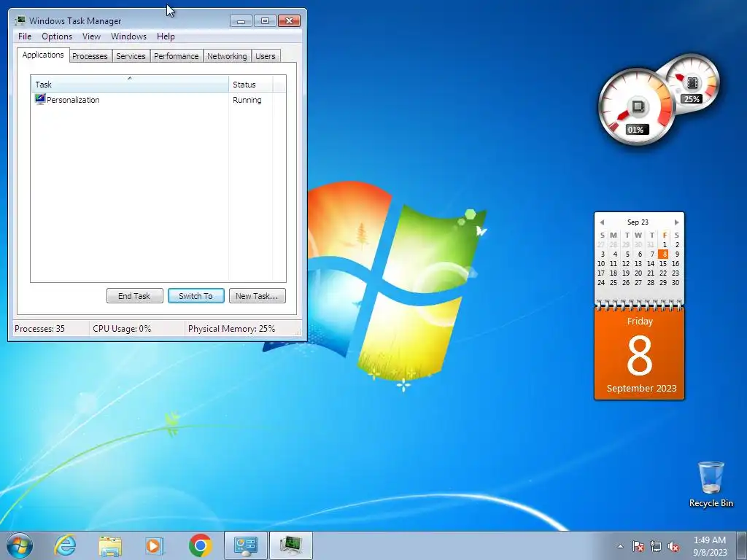Switch to the Networking tab
747x560 pixels.
[227, 56]
